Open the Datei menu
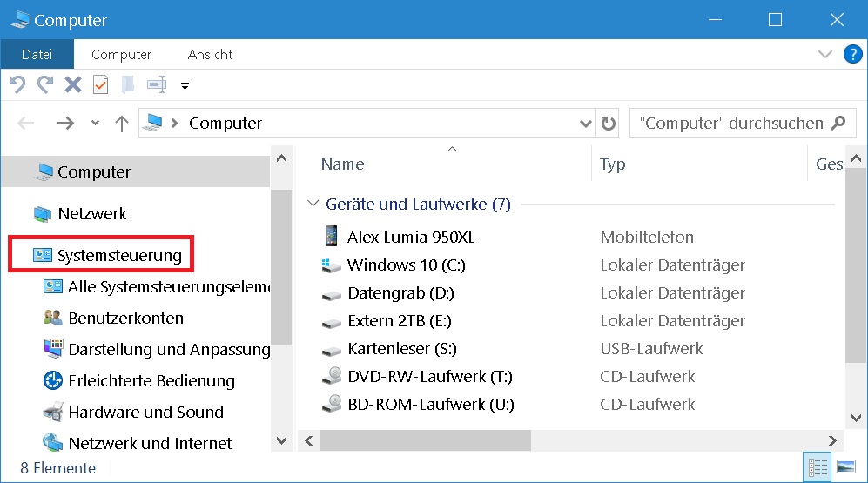Screen dimensions: 868x483 point(37,54)
